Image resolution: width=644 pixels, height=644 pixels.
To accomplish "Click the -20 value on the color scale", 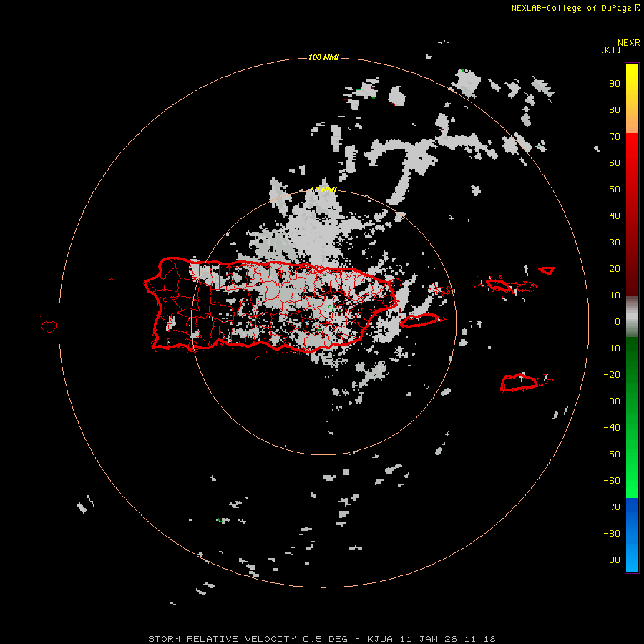I will (x=612, y=375).
